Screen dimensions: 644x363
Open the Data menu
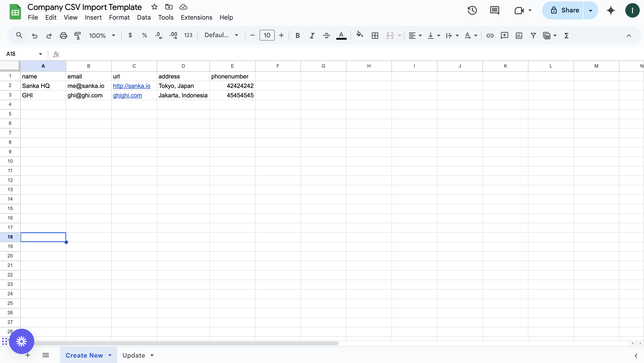coord(144,18)
